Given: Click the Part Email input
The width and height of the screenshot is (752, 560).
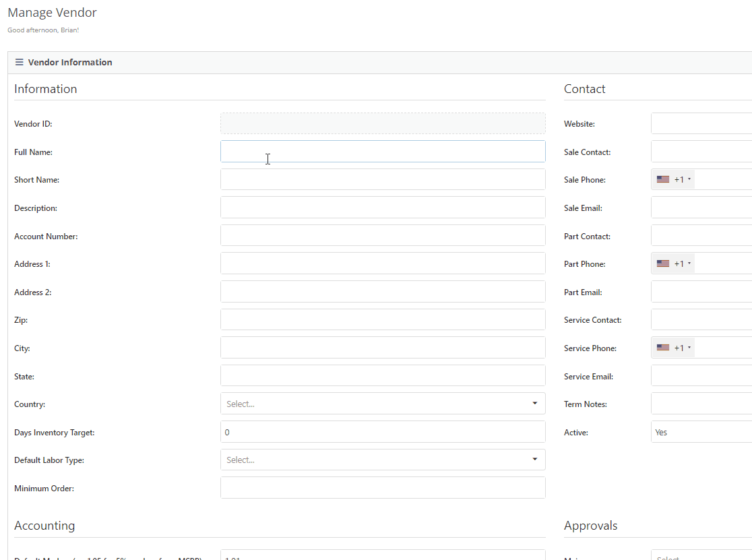Looking at the screenshot, I should click(x=701, y=292).
